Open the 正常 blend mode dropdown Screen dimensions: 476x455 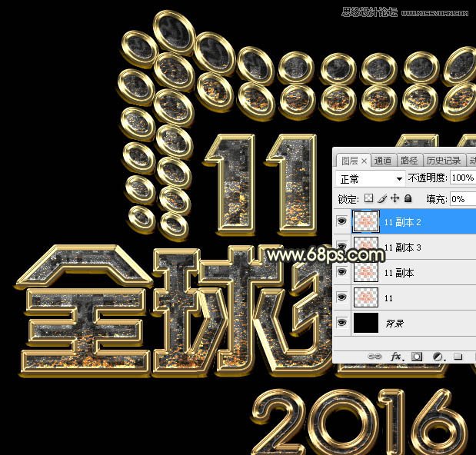[x=371, y=179]
